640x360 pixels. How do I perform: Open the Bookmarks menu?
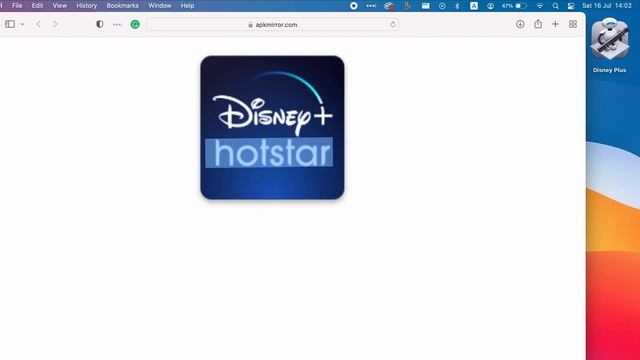[x=122, y=6]
